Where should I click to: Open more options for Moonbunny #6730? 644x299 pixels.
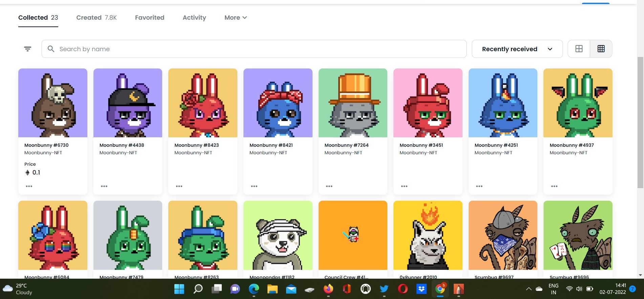click(x=29, y=186)
